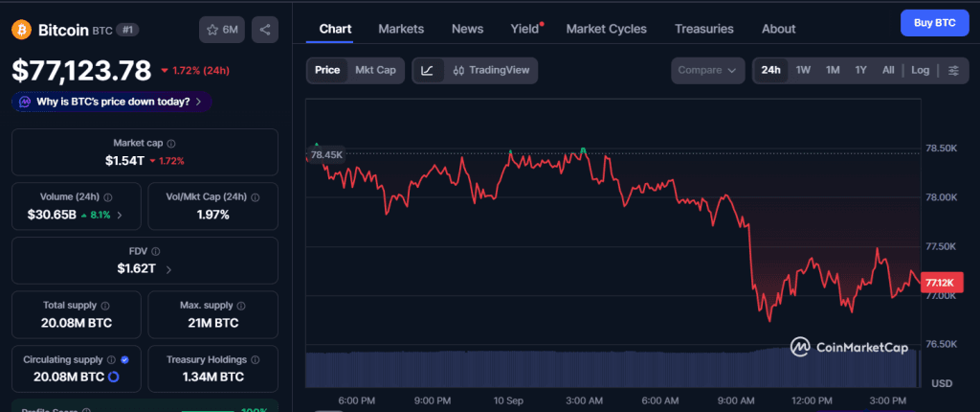Click the FDV info icon
980x412 pixels.
(156, 252)
